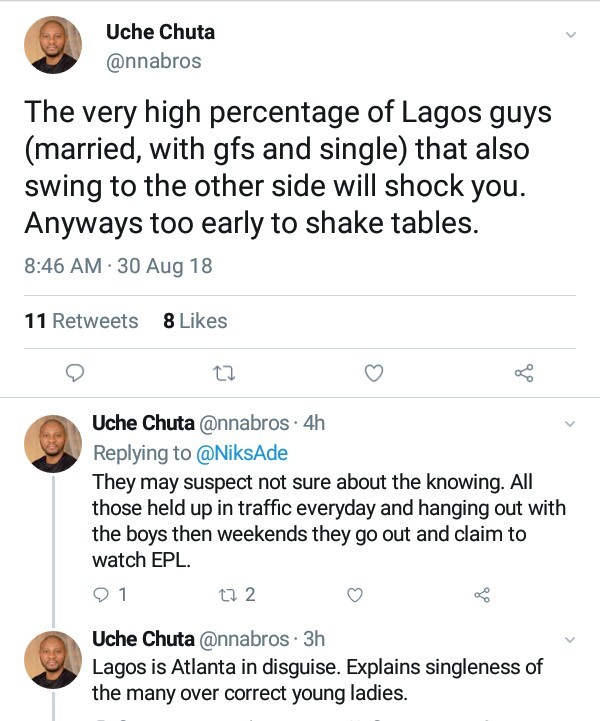The height and width of the screenshot is (721, 600).
Task: Open the 8:46 AM · 30 Aug 18 timestamp
Action: (x=118, y=266)
